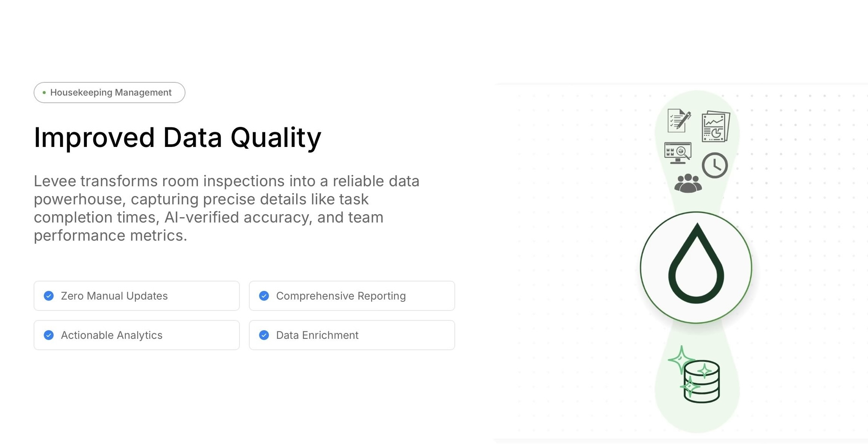This screenshot has height=445, width=868.
Task: Select the Housekeeping Management label
Action: (x=111, y=93)
